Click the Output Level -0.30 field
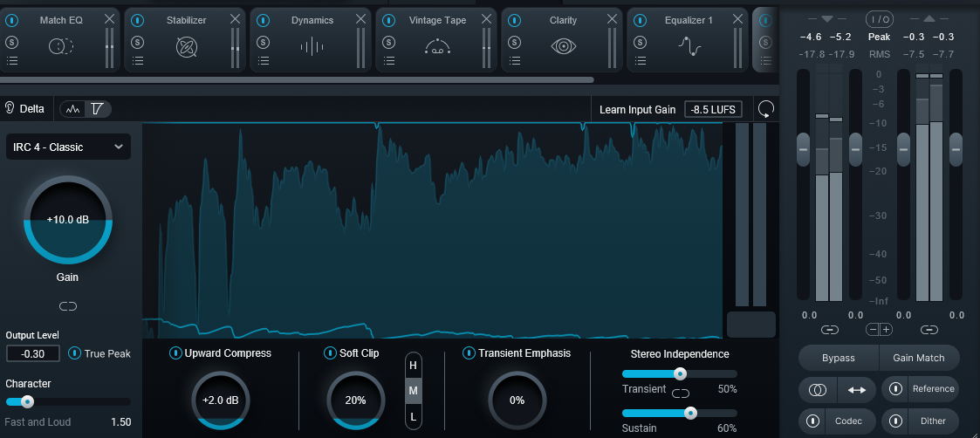 coord(33,353)
